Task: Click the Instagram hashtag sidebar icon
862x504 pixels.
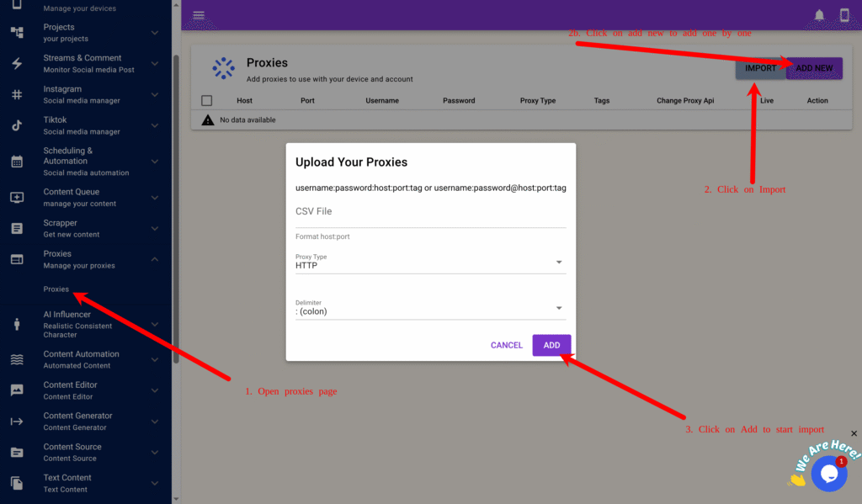Action: pos(17,94)
